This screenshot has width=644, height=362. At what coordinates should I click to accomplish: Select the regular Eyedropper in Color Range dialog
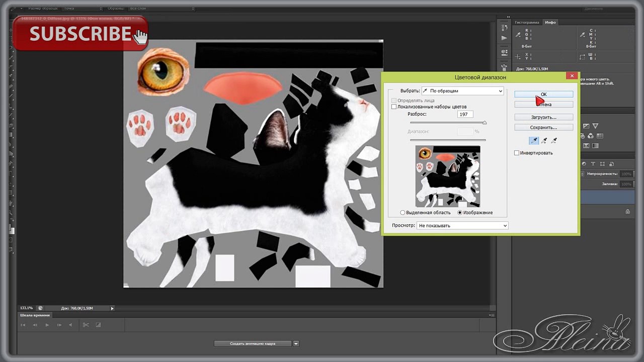coord(534,141)
